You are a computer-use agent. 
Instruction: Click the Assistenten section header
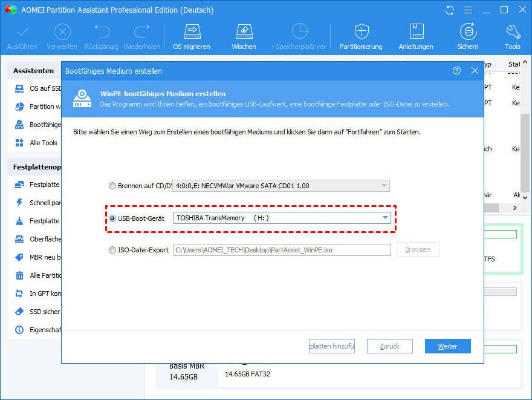(x=34, y=71)
